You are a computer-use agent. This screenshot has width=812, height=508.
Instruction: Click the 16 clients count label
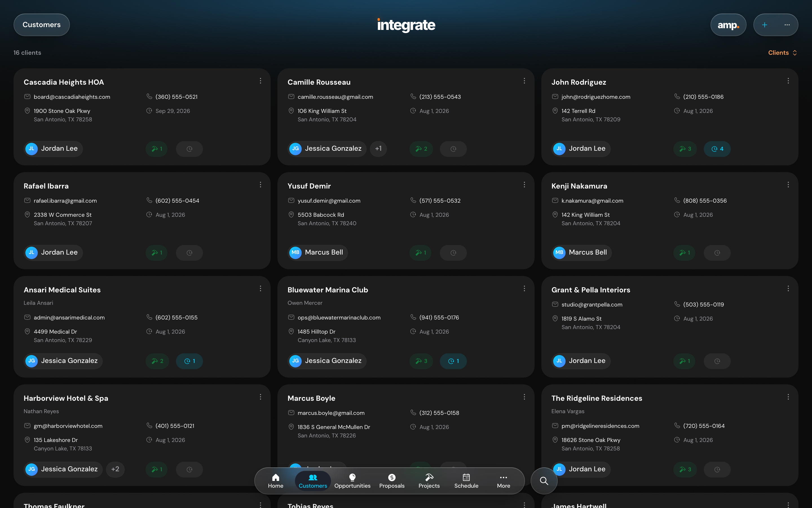(x=27, y=53)
